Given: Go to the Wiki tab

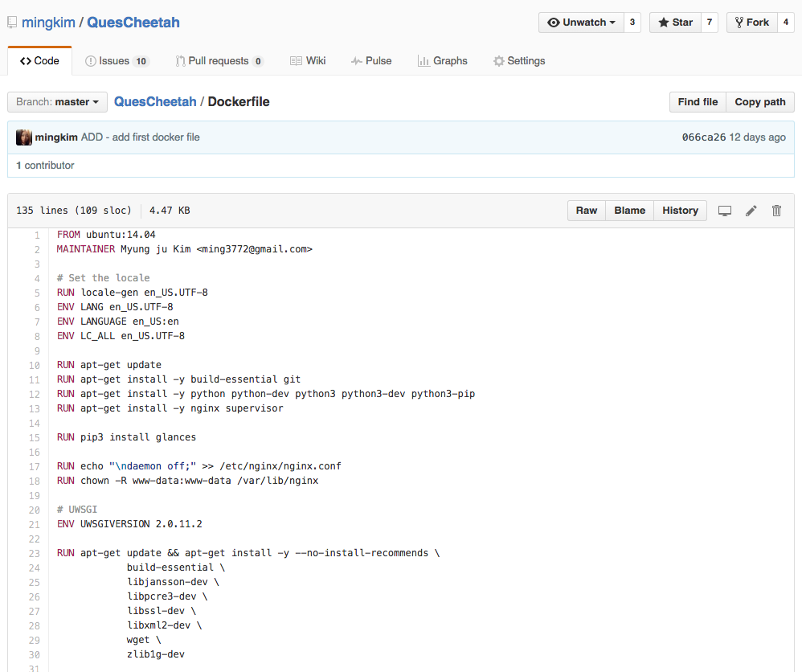Looking at the screenshot, I should (308, 61).
